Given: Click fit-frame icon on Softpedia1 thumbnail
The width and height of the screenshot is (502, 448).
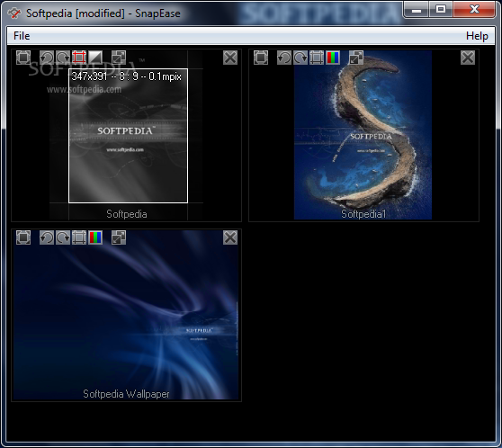Looking at the screenshot, I should pyautogui.click(x=261, y=58).
